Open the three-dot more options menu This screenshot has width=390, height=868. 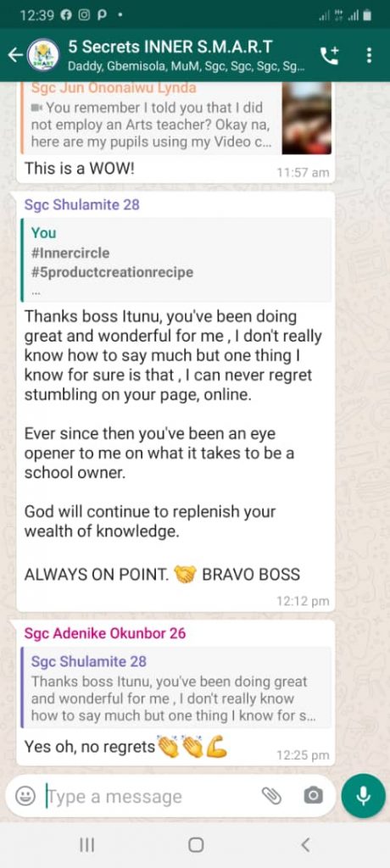click(x=369, y=55)
